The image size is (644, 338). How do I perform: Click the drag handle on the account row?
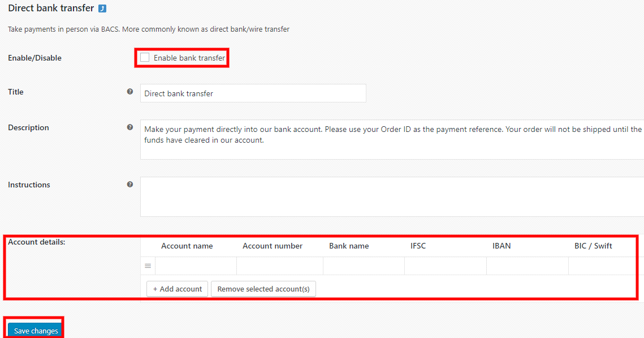tap(148, 265)
